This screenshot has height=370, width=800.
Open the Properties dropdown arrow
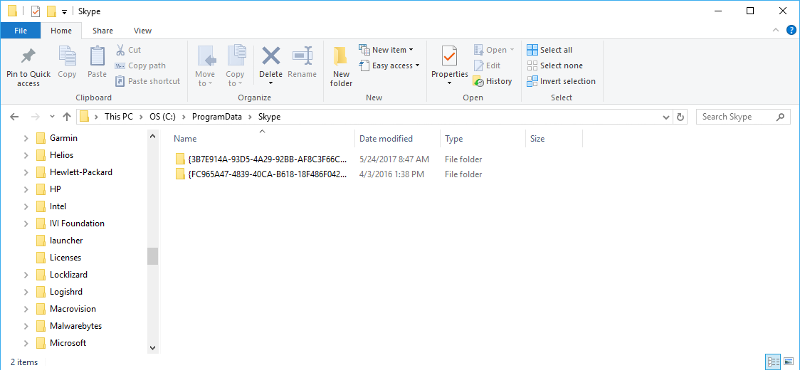449,84
